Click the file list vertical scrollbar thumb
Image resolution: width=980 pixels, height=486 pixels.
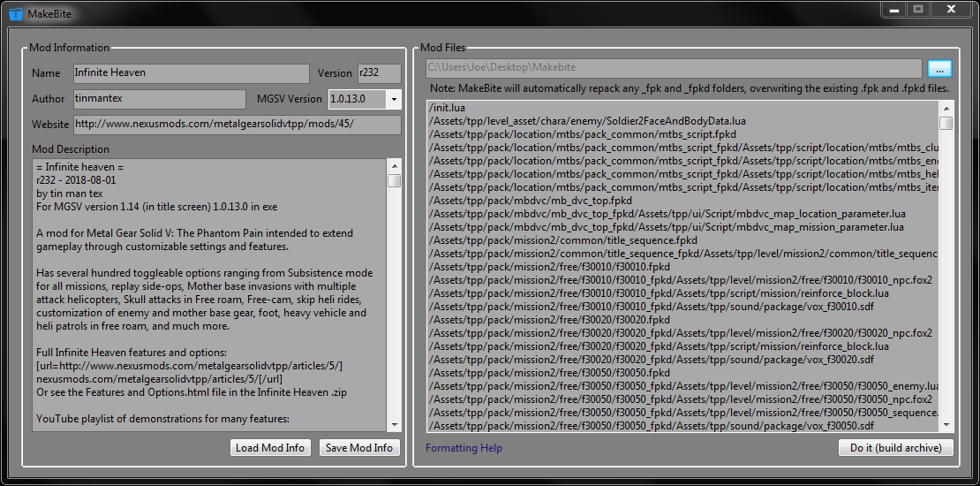pyautogui.click(x=946, y=124)
